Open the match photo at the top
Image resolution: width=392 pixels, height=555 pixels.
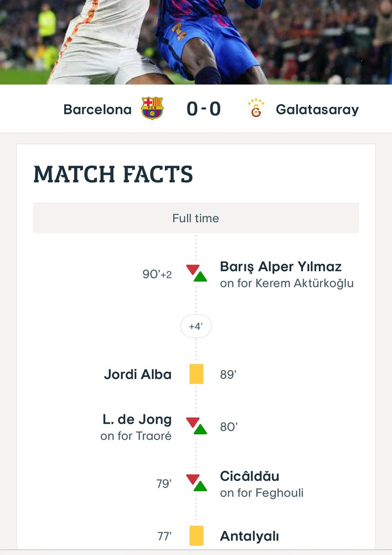pos(196,42)
